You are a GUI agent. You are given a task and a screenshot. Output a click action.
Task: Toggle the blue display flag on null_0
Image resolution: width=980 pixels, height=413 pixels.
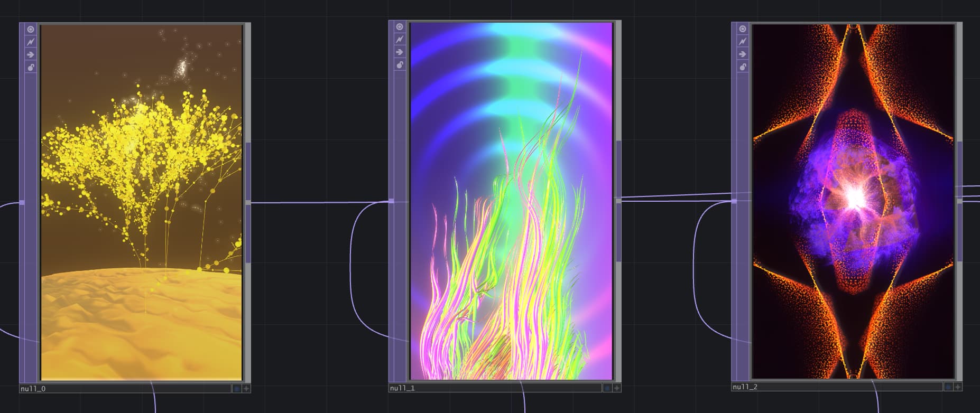pos(237,388)
